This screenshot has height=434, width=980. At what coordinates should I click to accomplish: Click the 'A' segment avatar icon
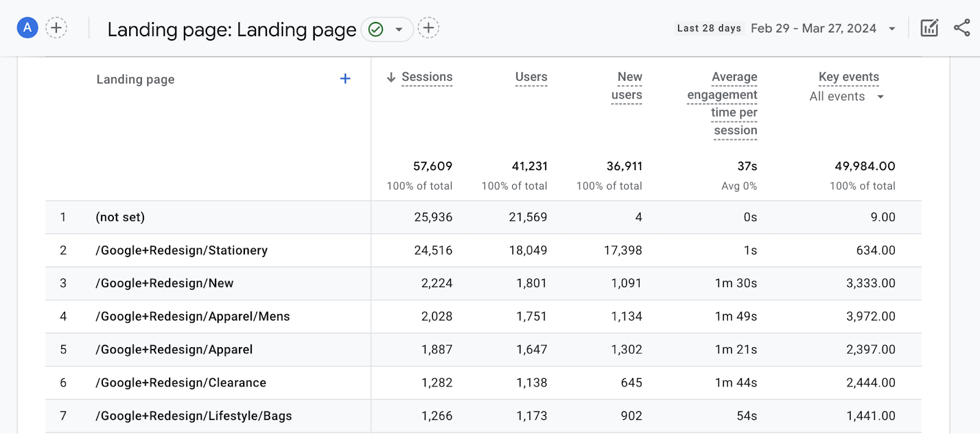(27, 28)
